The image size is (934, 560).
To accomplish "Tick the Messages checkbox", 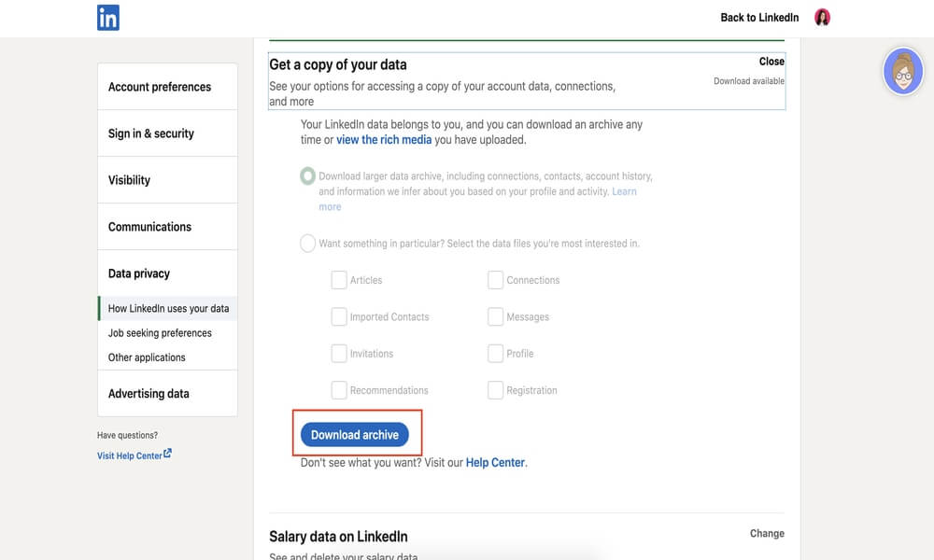I will point(495,316).
